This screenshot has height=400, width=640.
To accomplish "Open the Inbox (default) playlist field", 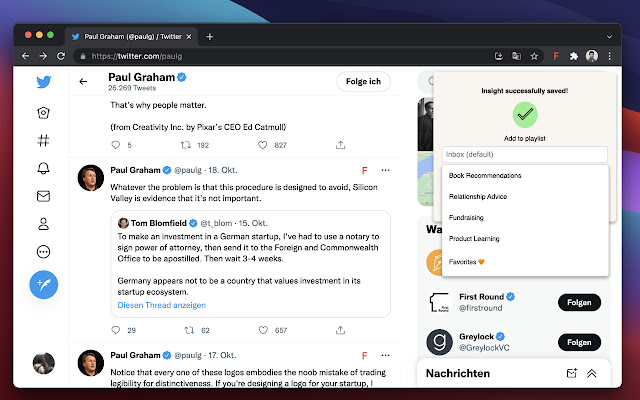I will 524,154.
